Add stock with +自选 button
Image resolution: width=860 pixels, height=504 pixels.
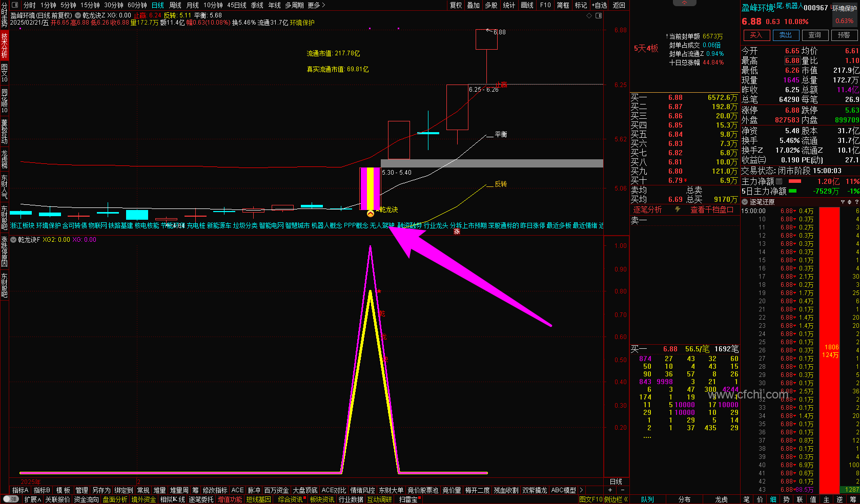599,5
